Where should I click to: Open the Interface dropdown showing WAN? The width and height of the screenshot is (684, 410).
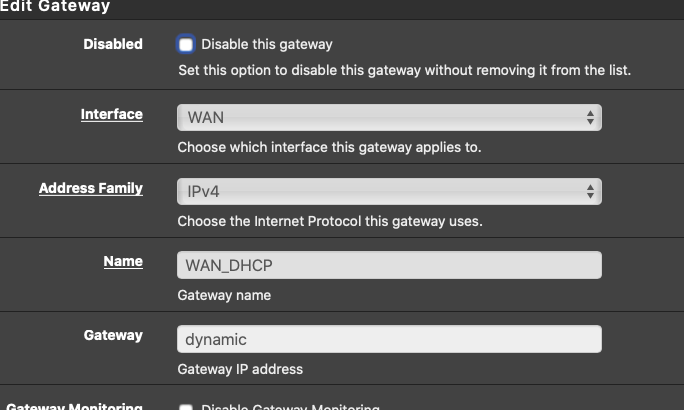pos(389,117)
